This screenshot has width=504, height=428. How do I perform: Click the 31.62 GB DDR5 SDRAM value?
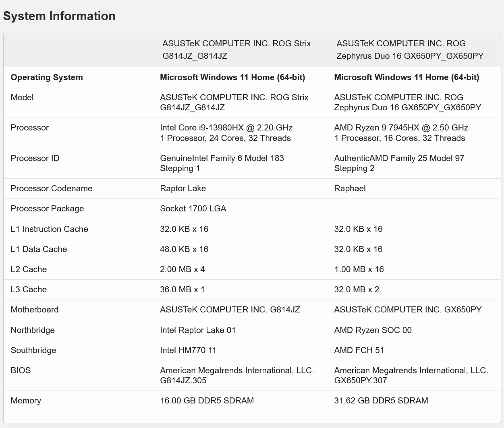click(x=381, y=401)
